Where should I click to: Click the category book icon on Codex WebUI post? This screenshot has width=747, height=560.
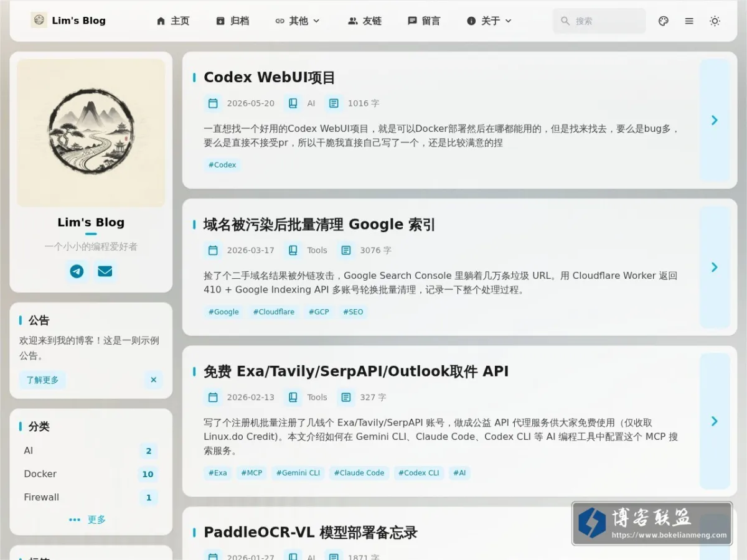tap(293, 103)
